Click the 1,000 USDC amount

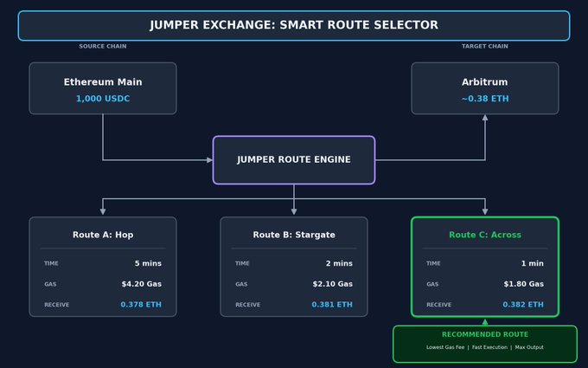103,99
